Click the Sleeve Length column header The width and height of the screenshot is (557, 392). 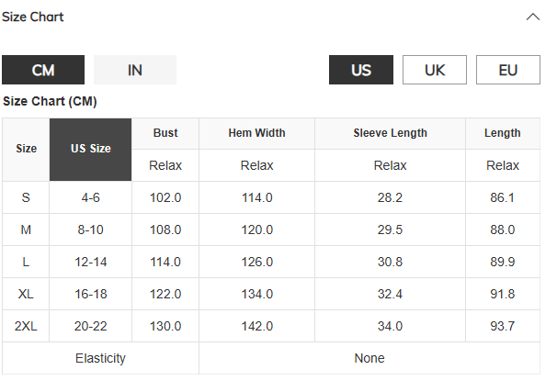coord(390,133)
